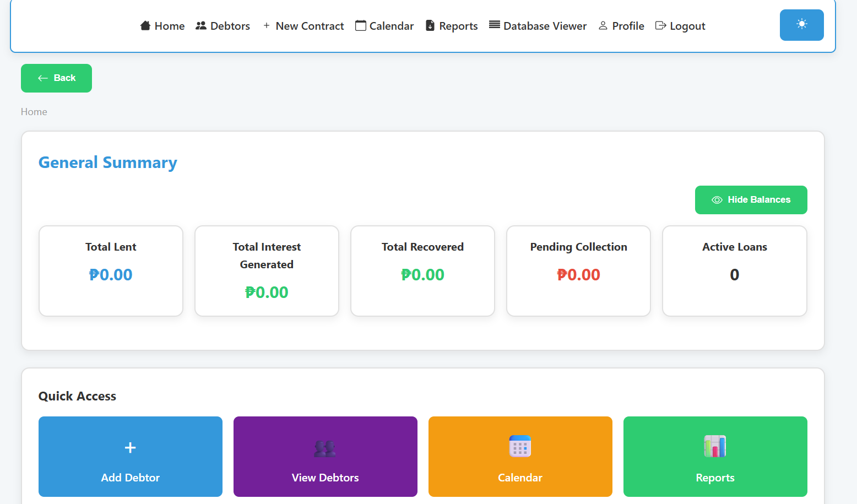The width and height of the screenshot is (857, 504).
Task: Click the Hide Balances button text
Action: [x=759, y=200]
